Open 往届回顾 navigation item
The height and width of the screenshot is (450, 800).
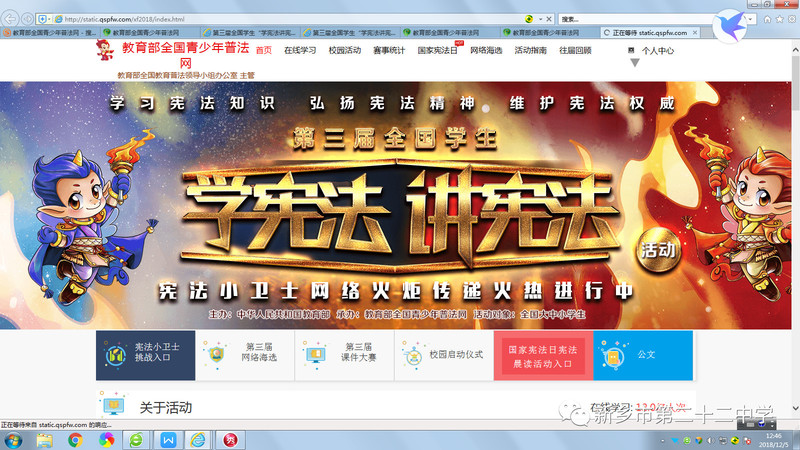[576, 50]
